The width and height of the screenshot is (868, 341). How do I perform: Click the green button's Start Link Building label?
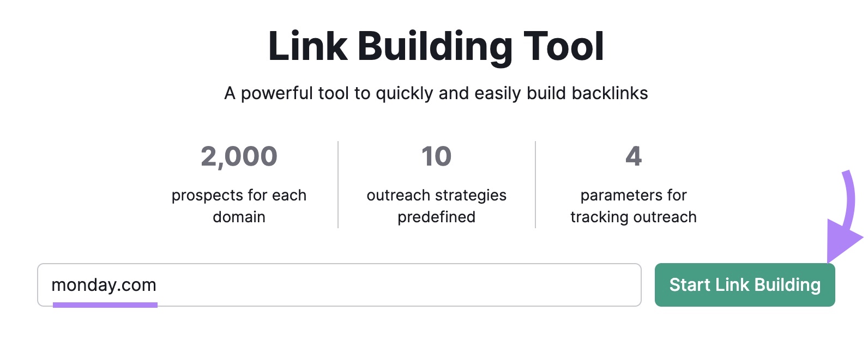[x=744, y=284]
